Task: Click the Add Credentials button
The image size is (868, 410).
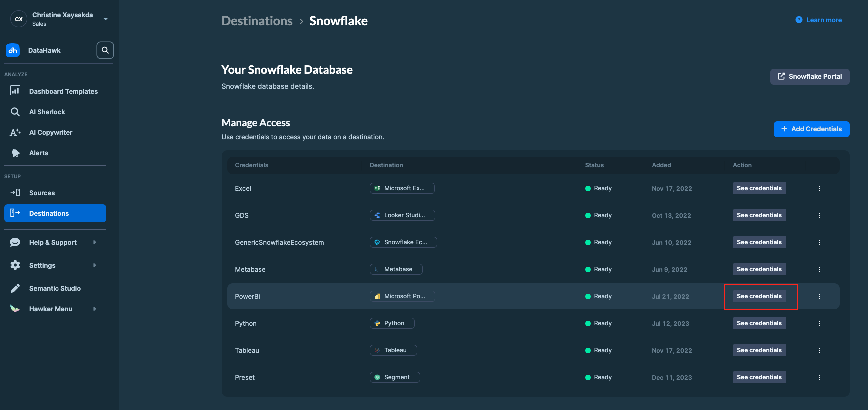Action: pos(812,129)
